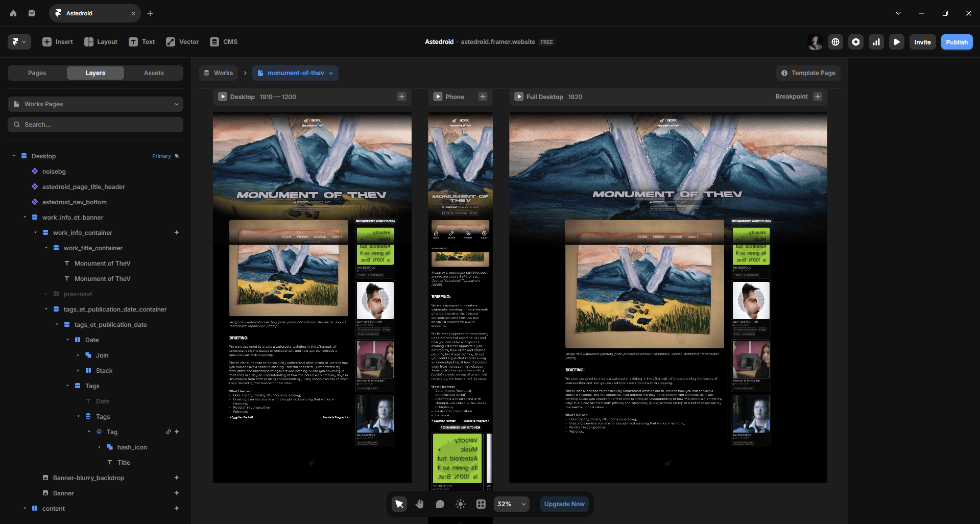The width and height of the screenshot is (980, 524).
Task: Expand the hash_icon layer
Action: point(100,447)
